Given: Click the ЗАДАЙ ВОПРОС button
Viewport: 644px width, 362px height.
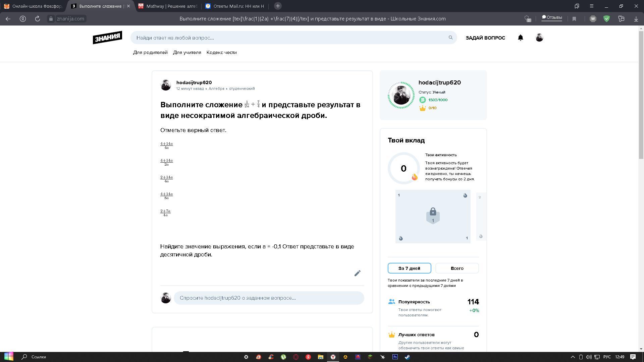Looking at the screenshot, I should point(485,38).
